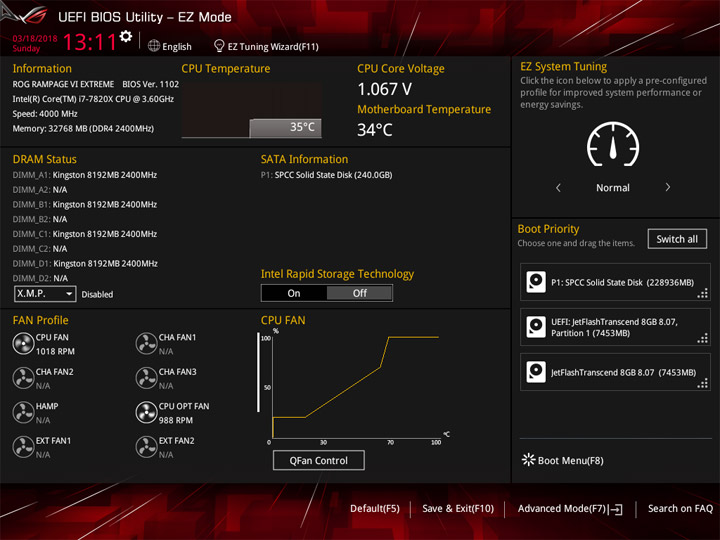Select the EXT FAN1 fan icon
720x540 pixels.
click(23, 447)
